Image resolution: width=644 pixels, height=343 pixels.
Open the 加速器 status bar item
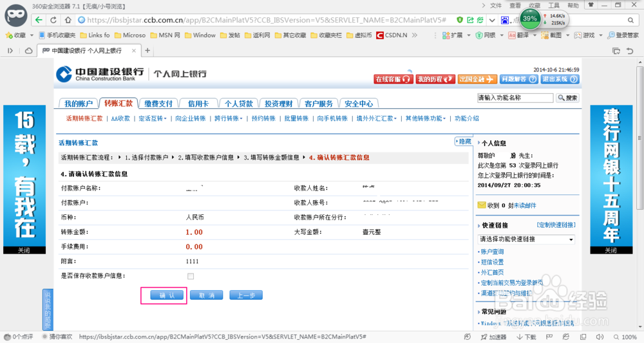(494, 337)
